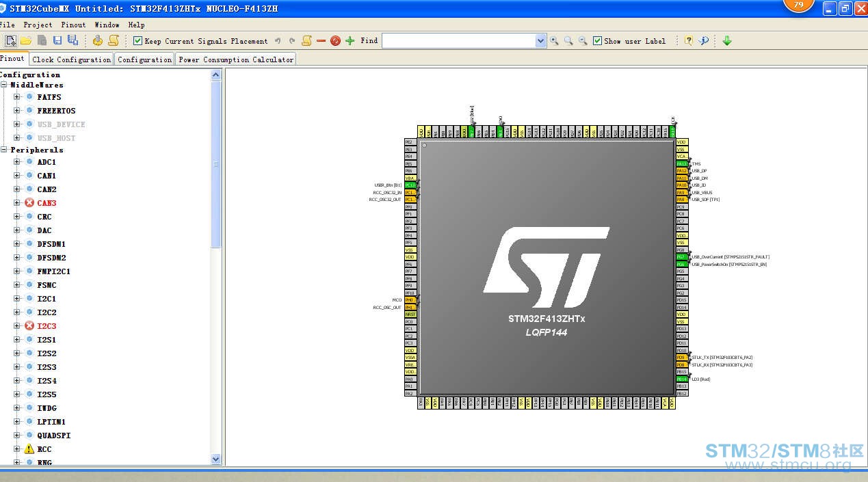Click the tooltips info balloon icon
The height and width of the screenshot is (482, 868).
point(704,41)
